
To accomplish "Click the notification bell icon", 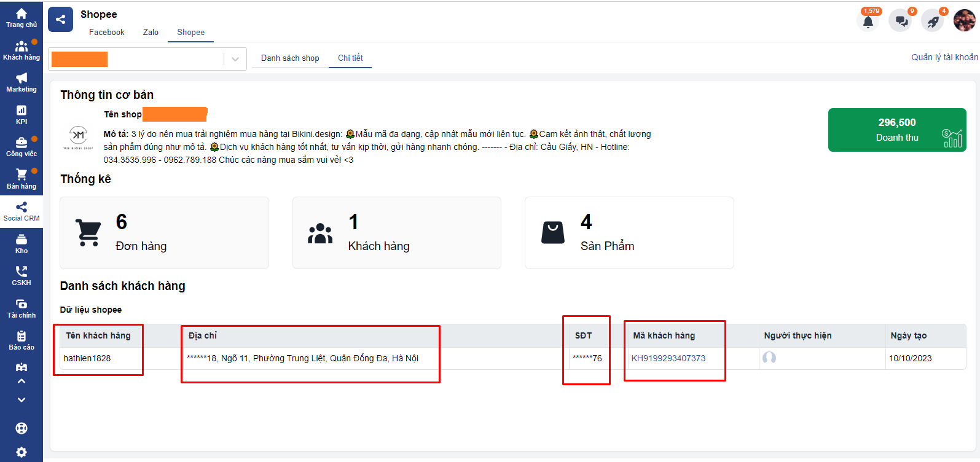I will click(x=868, y=22).
